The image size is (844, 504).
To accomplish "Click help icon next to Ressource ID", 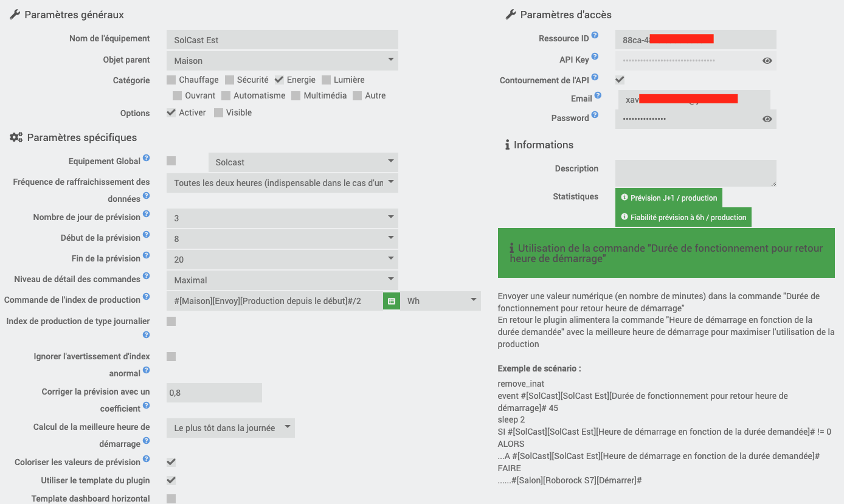I will (x=595, y=36).
